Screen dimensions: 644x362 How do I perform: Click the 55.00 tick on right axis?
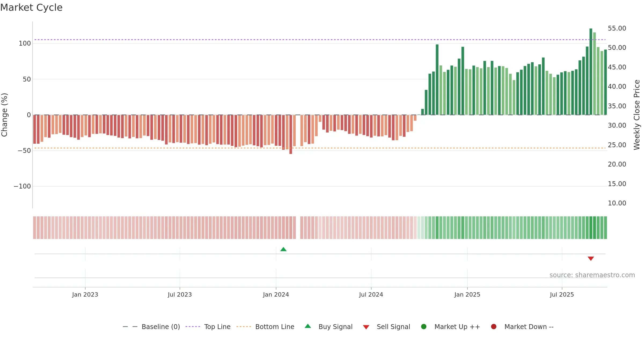(617, 28)
